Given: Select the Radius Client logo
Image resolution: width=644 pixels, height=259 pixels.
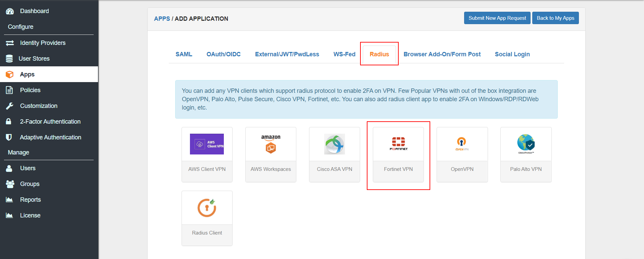Looking at the screenshot, I should 207,208.
